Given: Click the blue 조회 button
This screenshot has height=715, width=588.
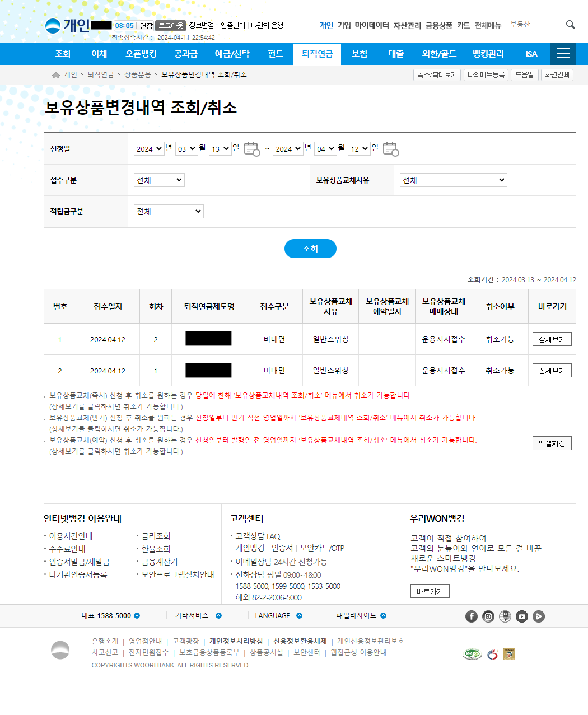Looking at the screenshot, I should click(310, 249).
